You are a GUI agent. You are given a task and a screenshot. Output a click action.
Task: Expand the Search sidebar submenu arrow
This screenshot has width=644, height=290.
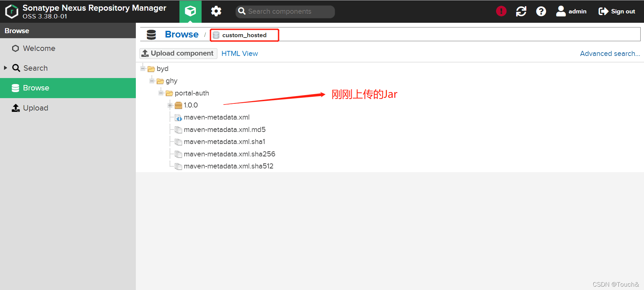point(5,68)
